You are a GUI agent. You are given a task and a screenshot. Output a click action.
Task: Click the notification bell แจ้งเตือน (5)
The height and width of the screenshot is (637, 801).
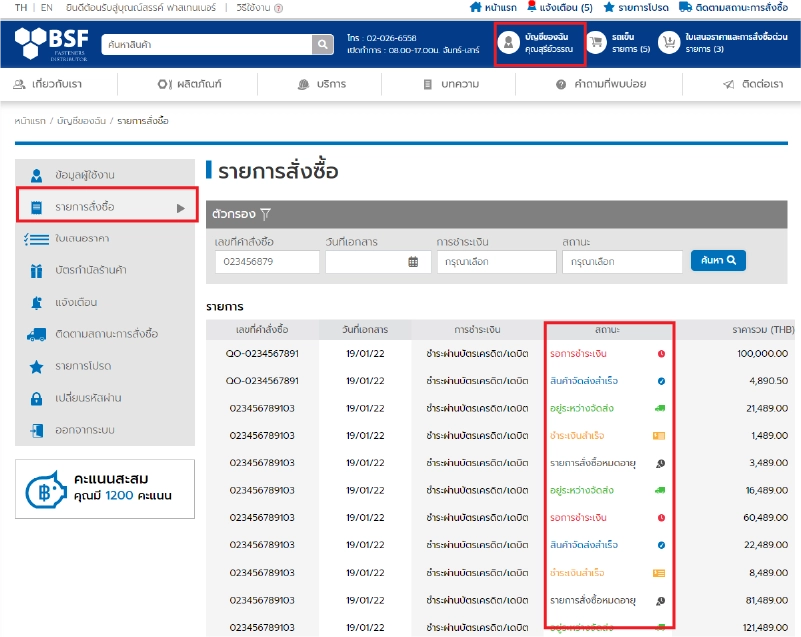[x=531, y=7]
